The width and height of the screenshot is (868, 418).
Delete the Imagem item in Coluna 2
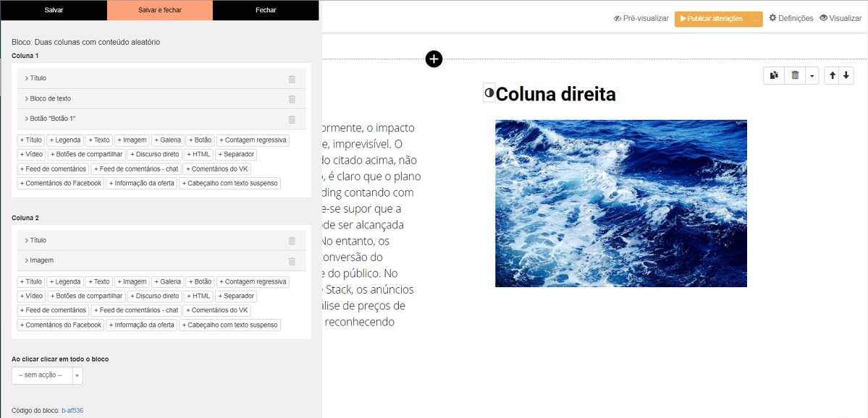click(292, 261)
